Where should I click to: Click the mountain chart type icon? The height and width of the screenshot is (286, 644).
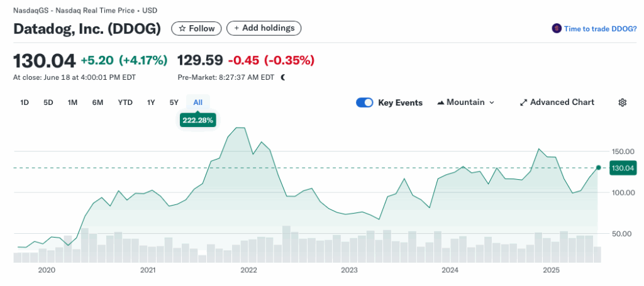[x=440, y=102]
